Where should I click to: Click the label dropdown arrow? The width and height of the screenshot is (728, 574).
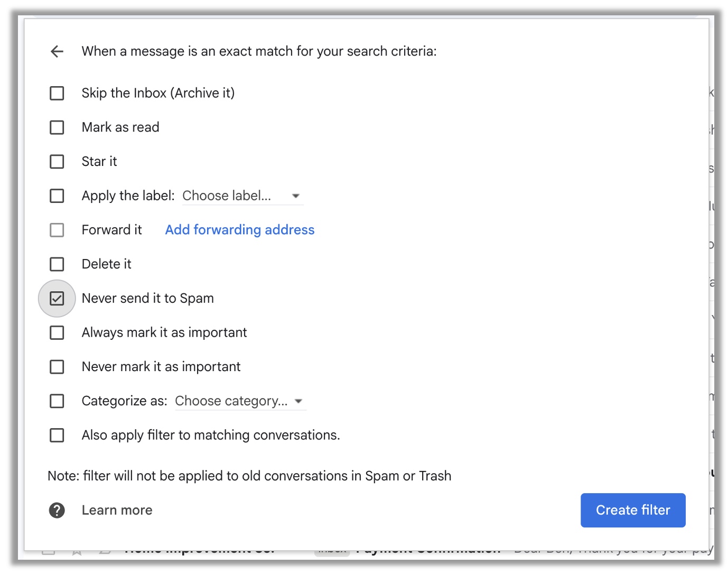(296, 196)
